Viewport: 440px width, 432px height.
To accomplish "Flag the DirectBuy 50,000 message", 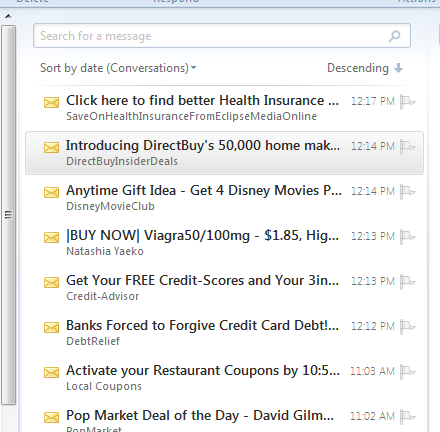I will click(407, 146).
